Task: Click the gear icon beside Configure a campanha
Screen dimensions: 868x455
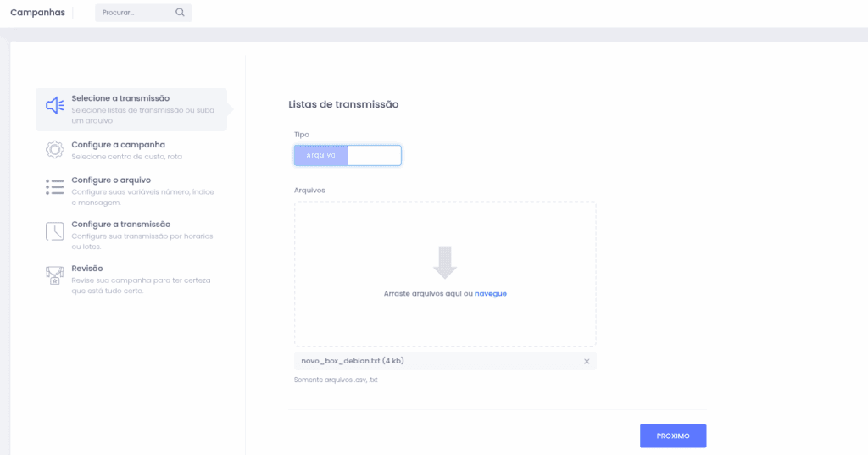Action: click(x=55, y=150)
